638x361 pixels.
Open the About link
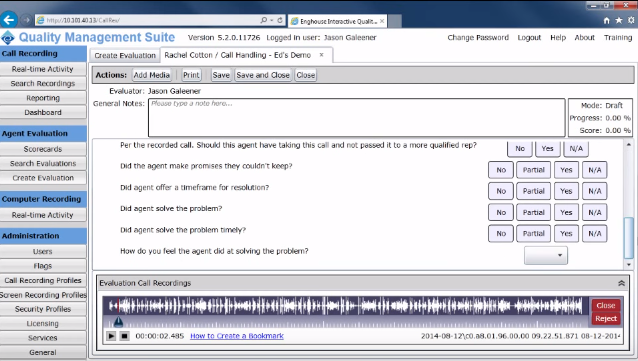[x=584, y=37]
